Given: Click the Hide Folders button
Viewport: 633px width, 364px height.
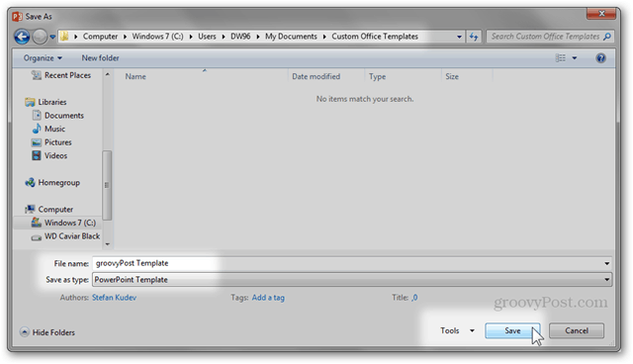Looking at the screenshot, I should click(47, 332).
